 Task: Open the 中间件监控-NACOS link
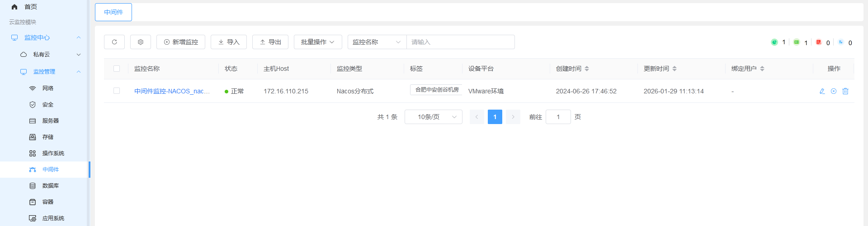pyautogui.click(x=172, y=91)
